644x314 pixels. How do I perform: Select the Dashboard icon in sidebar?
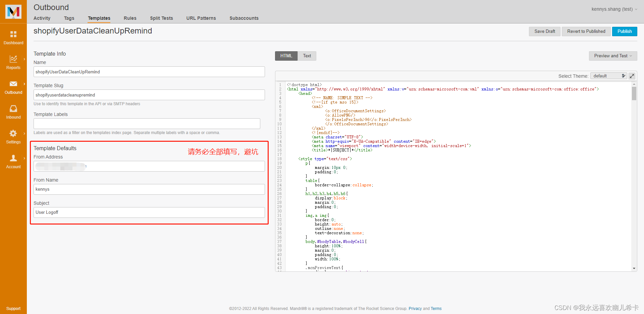13,35
